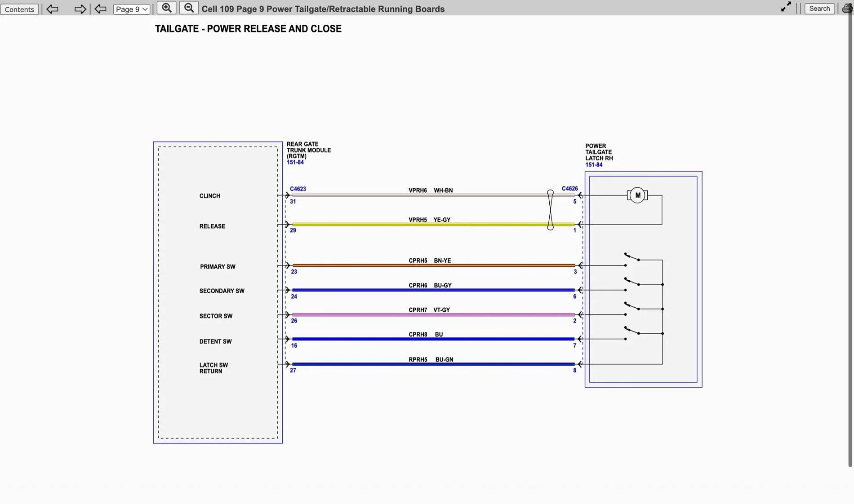Click the forward right-arrow navigation icon

pyautogui.click(x=80, y=9)
